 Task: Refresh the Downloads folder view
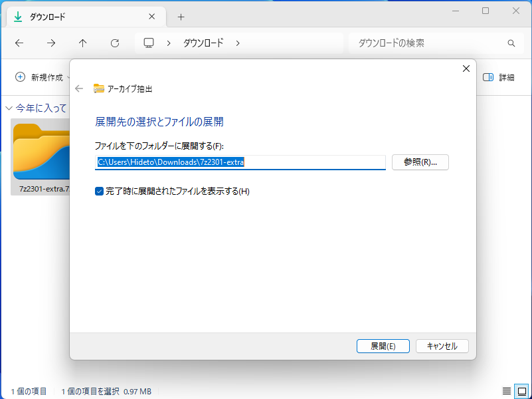point(114,43)
